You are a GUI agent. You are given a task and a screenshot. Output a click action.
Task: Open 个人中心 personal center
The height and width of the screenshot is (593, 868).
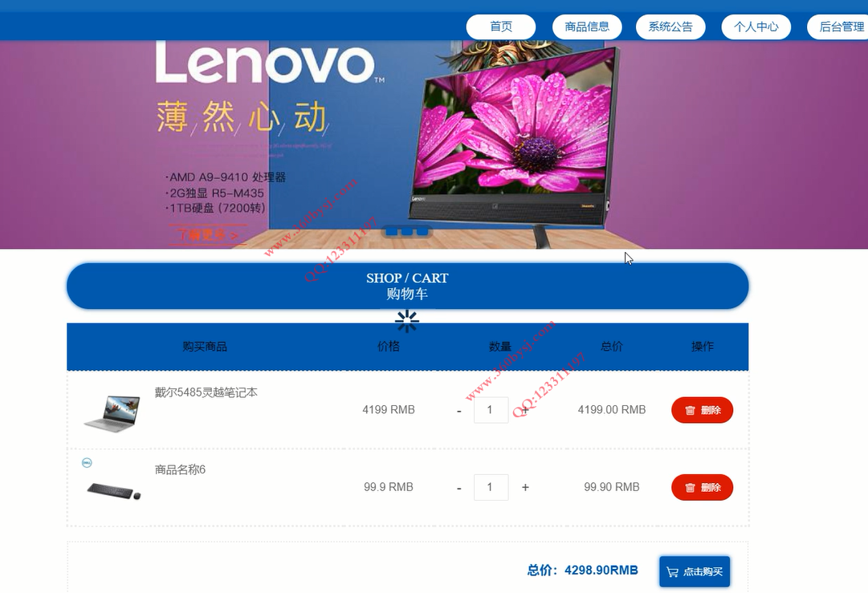pyautogui.click(x=756, y=26)
